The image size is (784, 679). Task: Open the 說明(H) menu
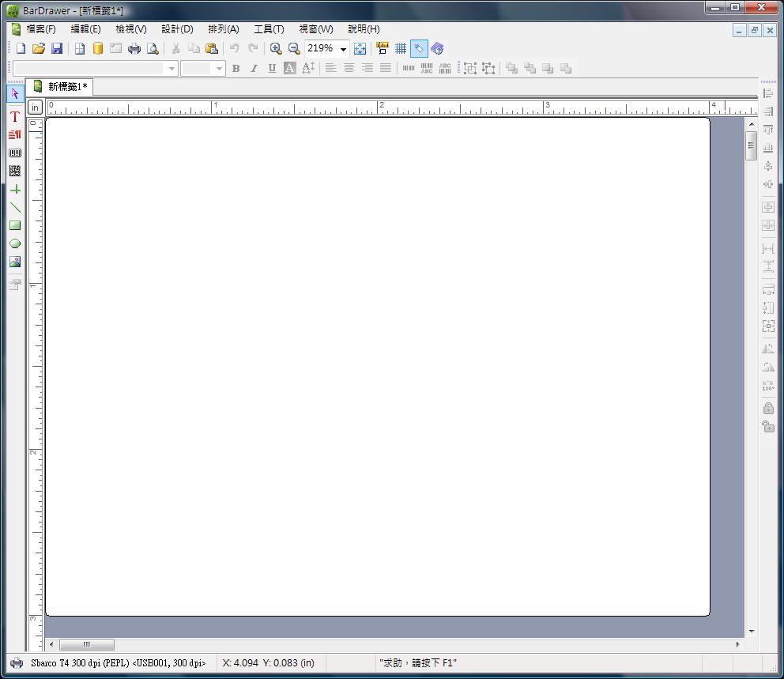click(x=364, y=29)
